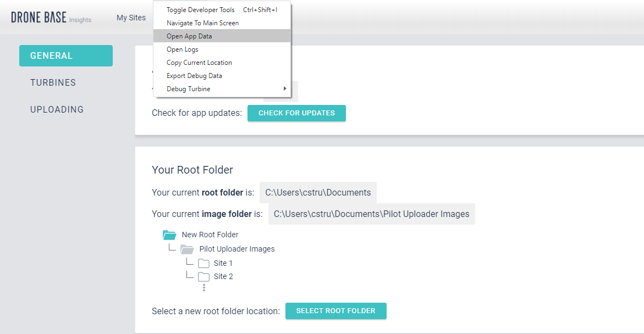Select Open App Data menu item
This screenshot has height=334, width=644.
[x=222, y=36]
